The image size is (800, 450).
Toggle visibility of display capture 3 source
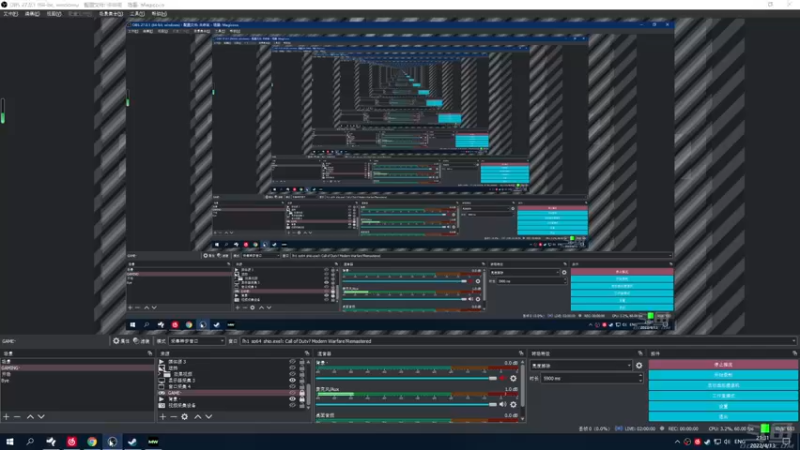click(x=292, y=380)
